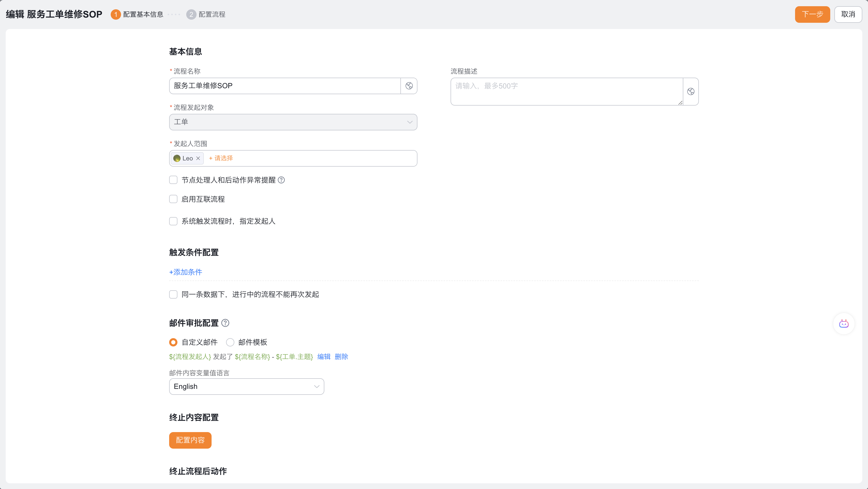The height and width of the screenshot is (489, 868).
Task: Click globe icon beside 流程描述 textarea
Action: coord(691,92)
